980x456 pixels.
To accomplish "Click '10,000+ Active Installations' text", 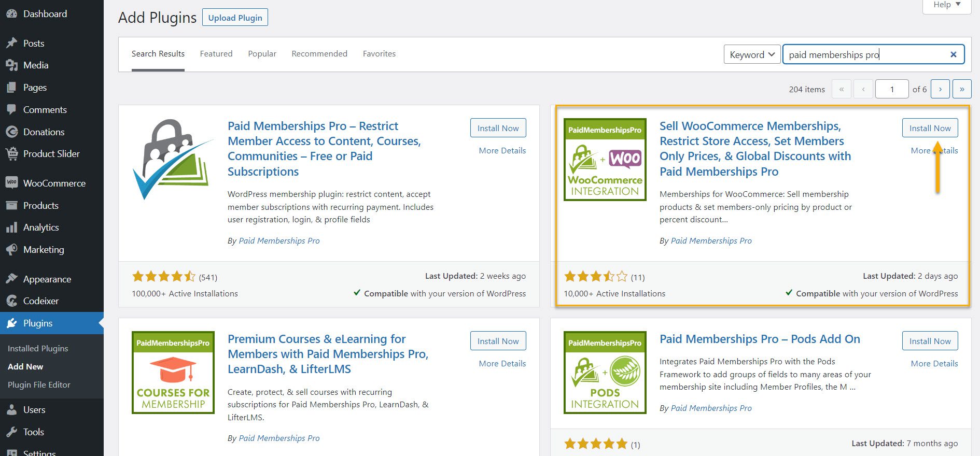I will 614,294.
